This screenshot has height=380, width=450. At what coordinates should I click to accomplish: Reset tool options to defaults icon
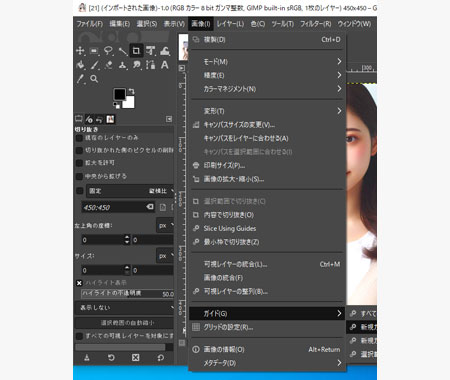coord(160,358)
